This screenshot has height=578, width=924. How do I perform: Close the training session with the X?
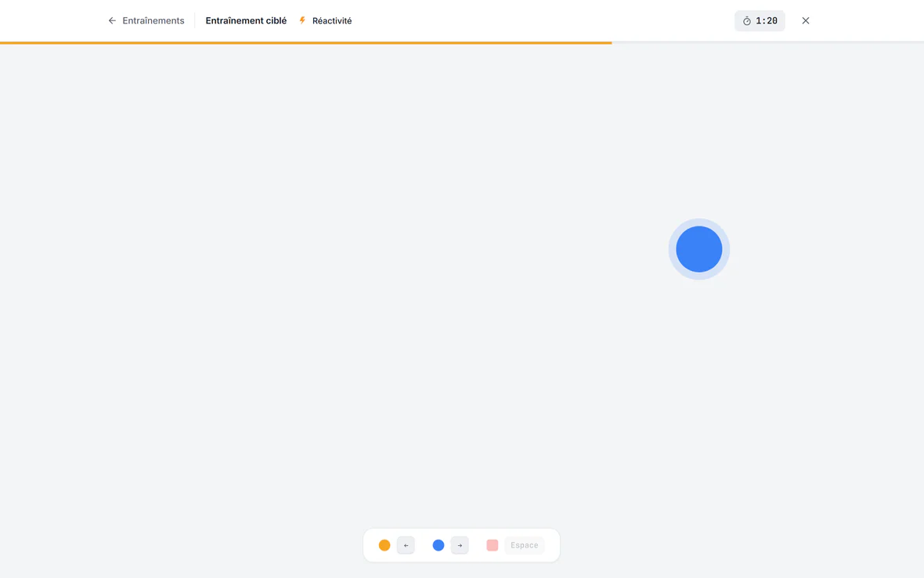point(806,20)
